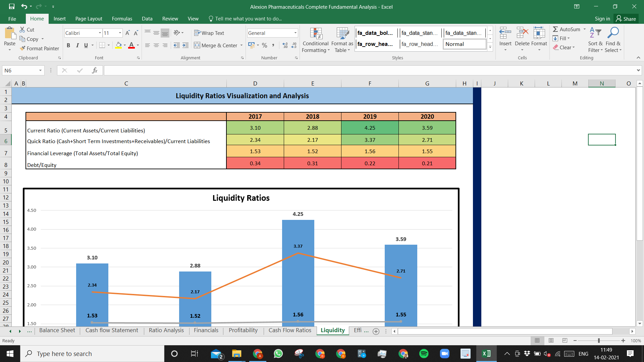The width and height of the screenshot is (644, 362).
Task: Open the Review ribbon tab
Action: pos(170,19)
